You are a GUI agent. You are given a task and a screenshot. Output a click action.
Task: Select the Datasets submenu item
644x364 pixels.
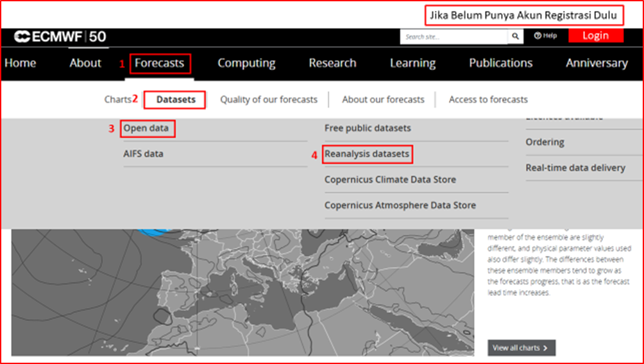pyautogui.click(x=176, y=100)
